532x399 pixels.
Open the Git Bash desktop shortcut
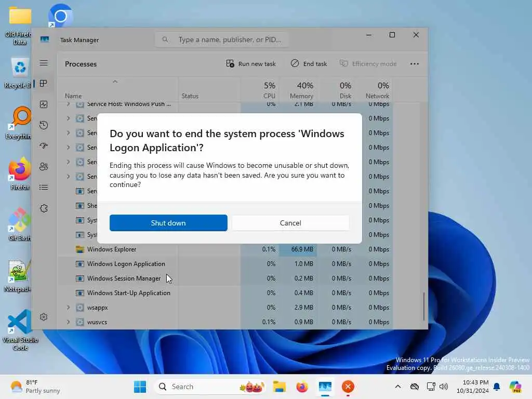tap(20, 224)
